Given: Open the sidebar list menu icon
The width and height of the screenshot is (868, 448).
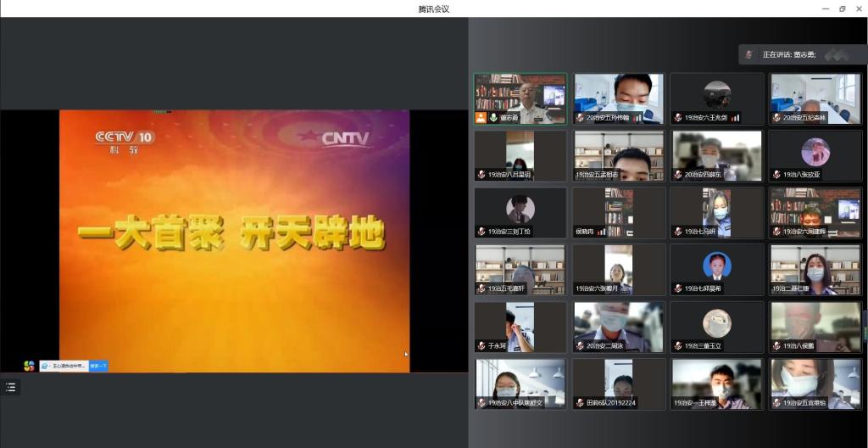Looking at the screenshot, I should 10,388.
